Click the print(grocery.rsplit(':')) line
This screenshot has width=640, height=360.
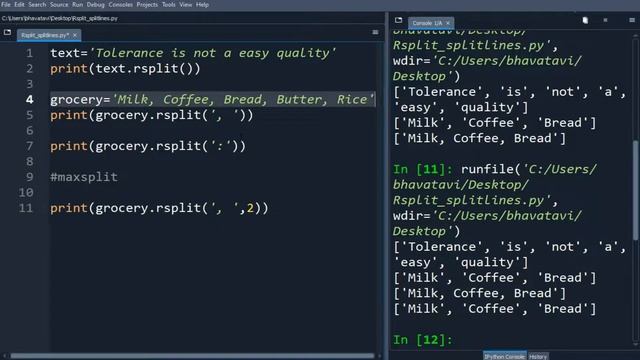pos(148,146)
